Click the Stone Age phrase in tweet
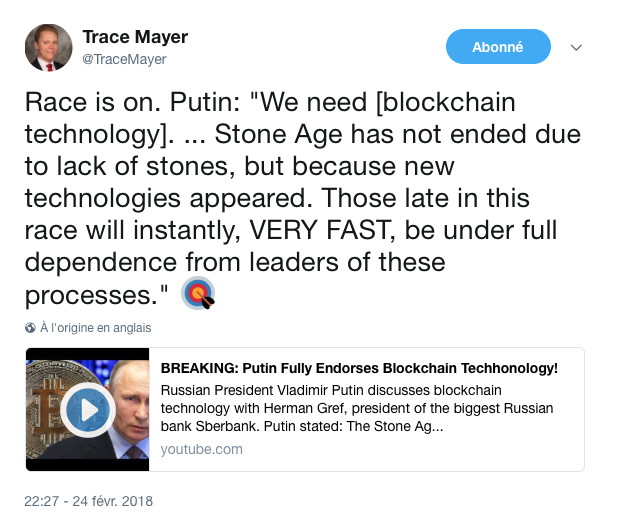621x522 pixels. tap(278, 135)
